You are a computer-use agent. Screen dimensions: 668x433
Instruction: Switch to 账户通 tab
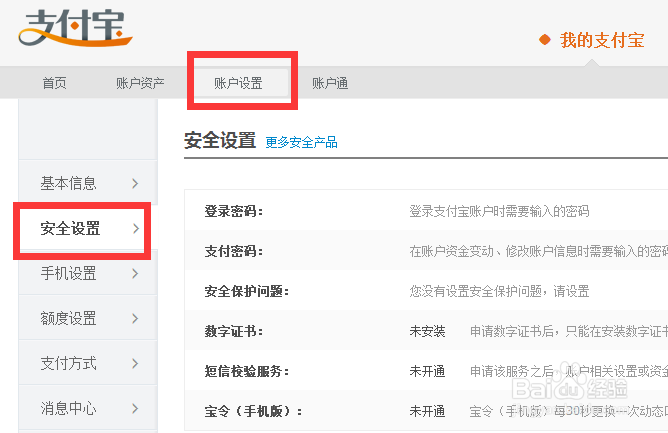click(330, 83)
